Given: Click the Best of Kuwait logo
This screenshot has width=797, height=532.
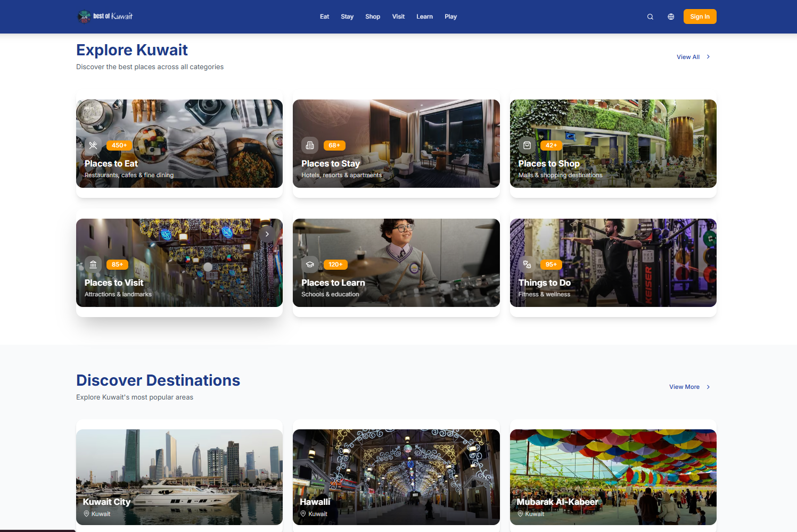Looking at the screenshot, I should pos(105,16).
